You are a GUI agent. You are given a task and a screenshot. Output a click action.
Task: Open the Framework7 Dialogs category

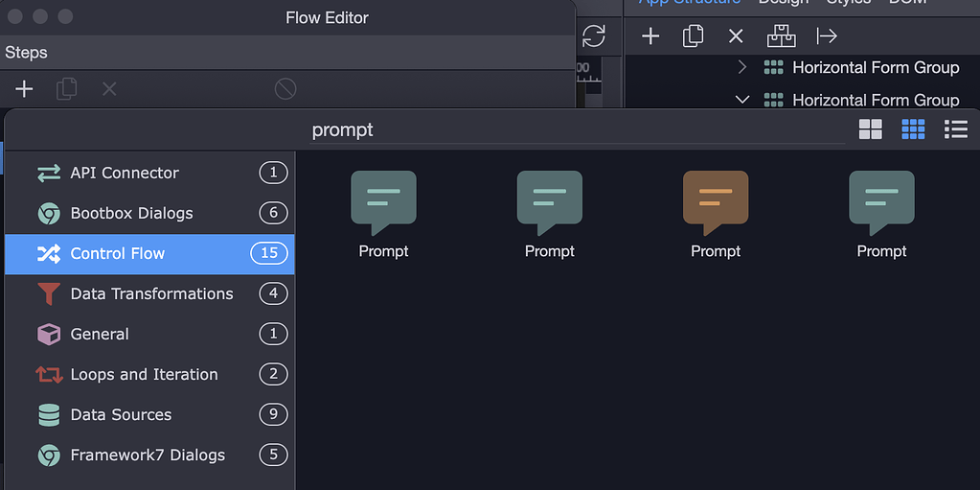pyautogui.click(x=148, y=455)
